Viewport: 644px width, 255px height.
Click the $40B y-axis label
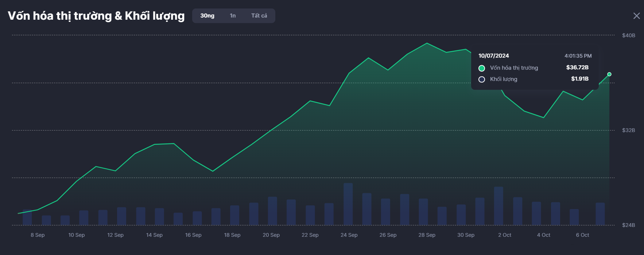click(628, 35)
